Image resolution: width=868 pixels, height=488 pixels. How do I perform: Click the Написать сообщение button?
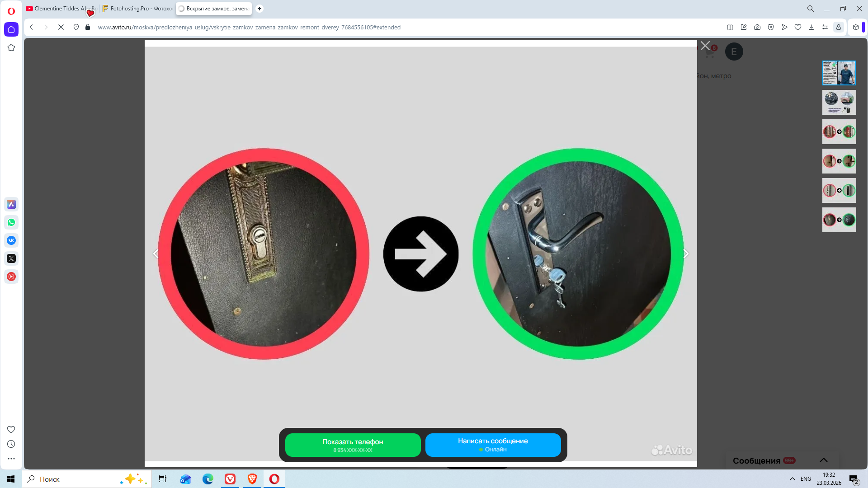(493, 445)
